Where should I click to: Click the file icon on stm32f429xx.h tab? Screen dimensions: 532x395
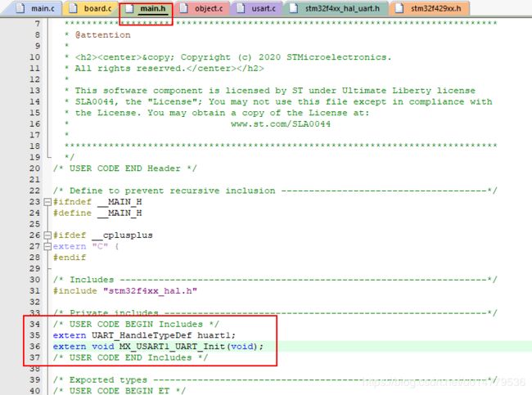tap(399, 8)
